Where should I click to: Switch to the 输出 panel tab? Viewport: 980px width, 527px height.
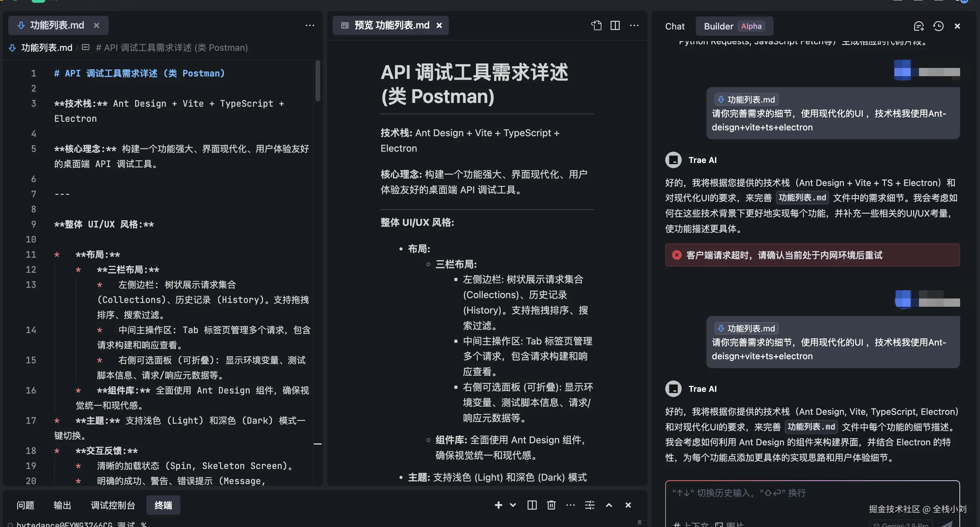pyautogui.click(x=62, y=505)
